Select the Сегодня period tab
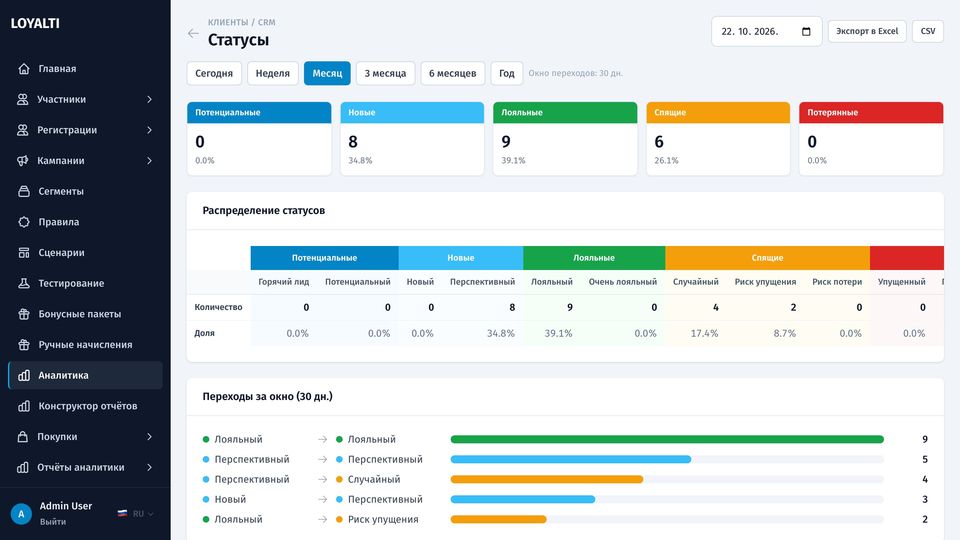960x540 pixels. (214, 73)
